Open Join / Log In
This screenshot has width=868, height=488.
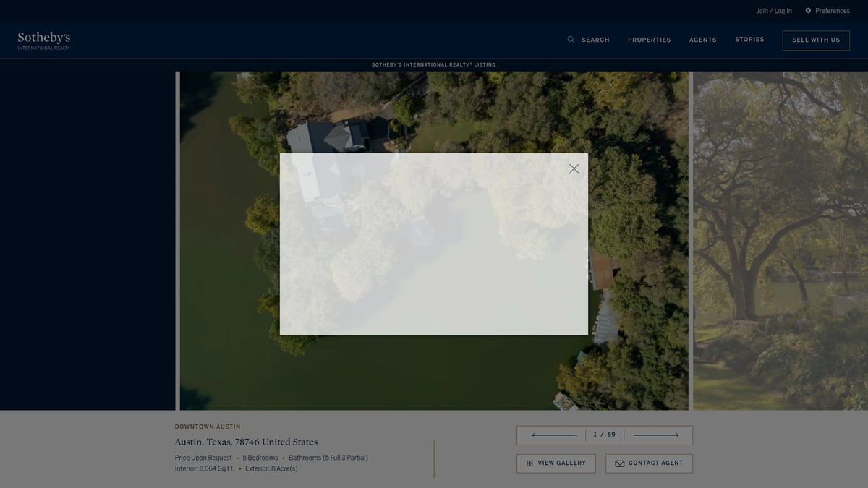click(774, 10)
